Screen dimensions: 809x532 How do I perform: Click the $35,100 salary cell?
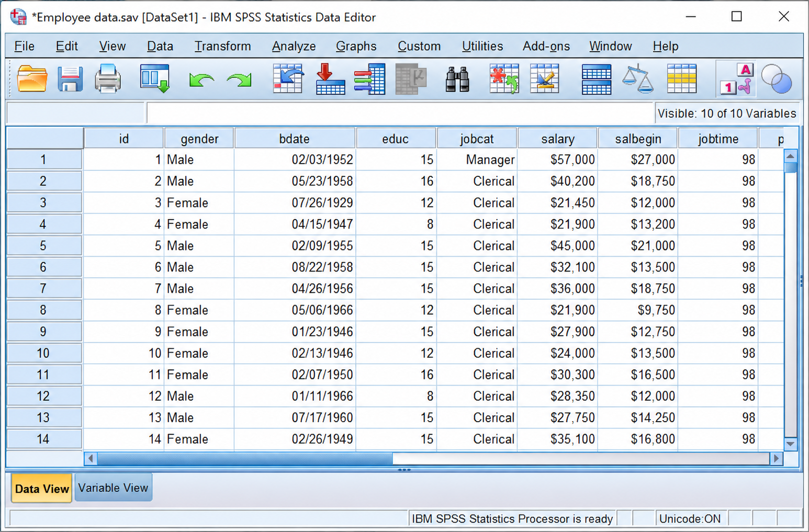click(x=557, y=439)
